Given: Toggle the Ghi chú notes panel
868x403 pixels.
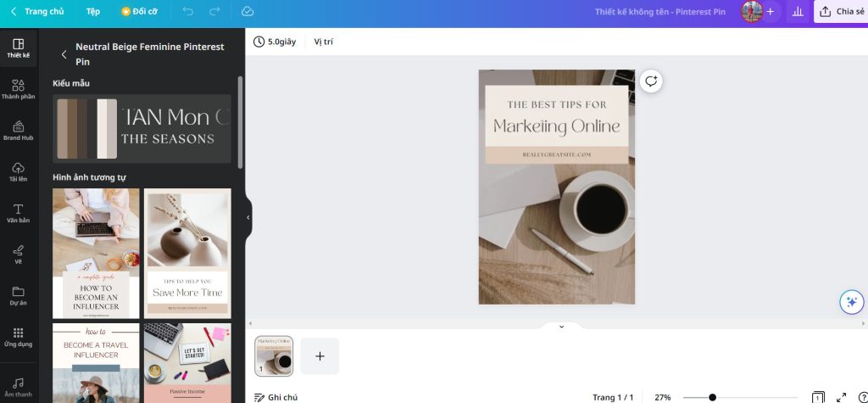Looking at the screenshot, I should 275,397.
